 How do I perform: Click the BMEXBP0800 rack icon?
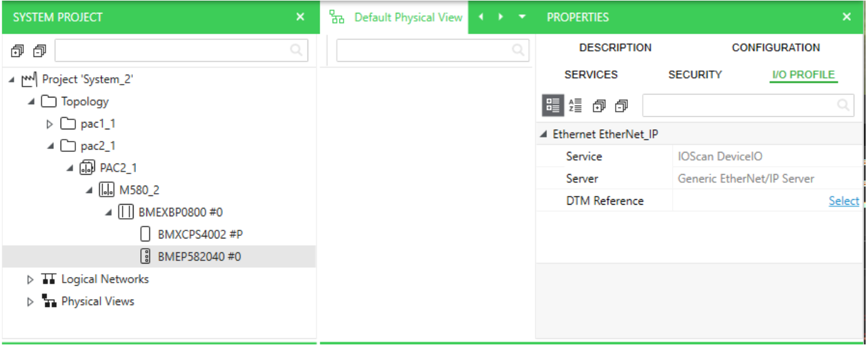[126, 212]
